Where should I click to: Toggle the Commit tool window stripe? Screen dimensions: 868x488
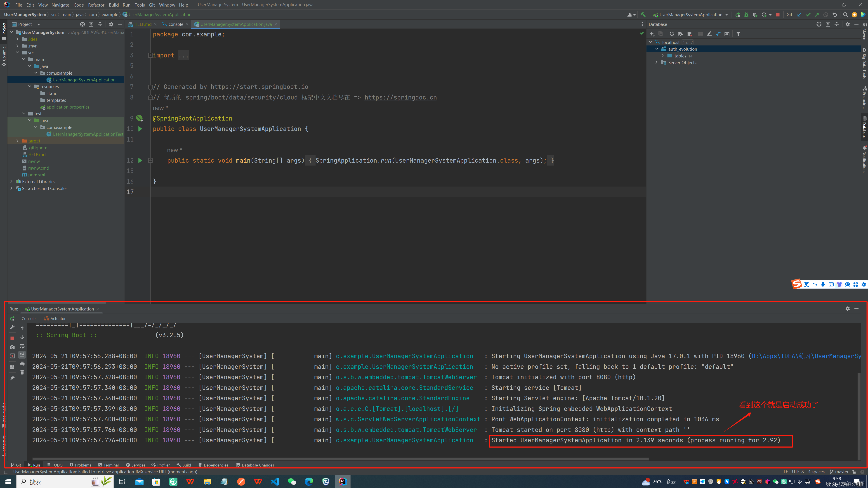tap(4, 57)
